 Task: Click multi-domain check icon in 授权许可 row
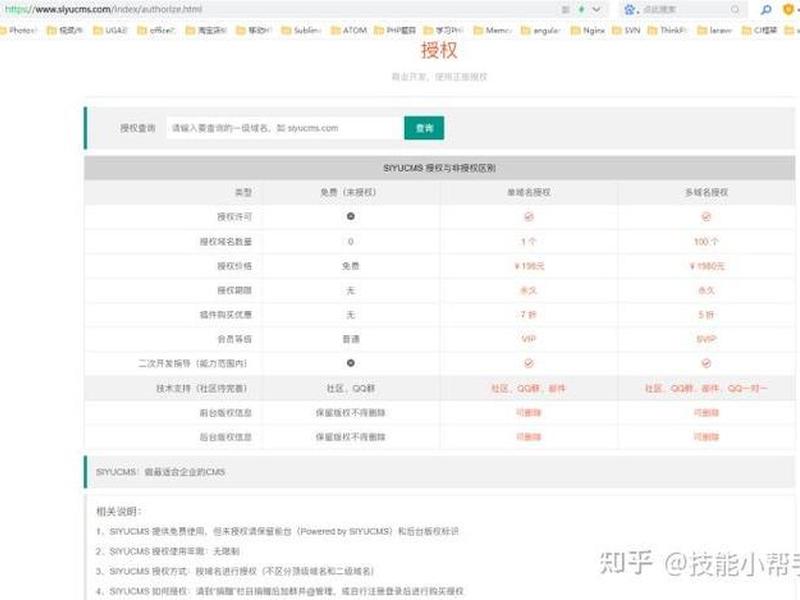pos(706,217)
